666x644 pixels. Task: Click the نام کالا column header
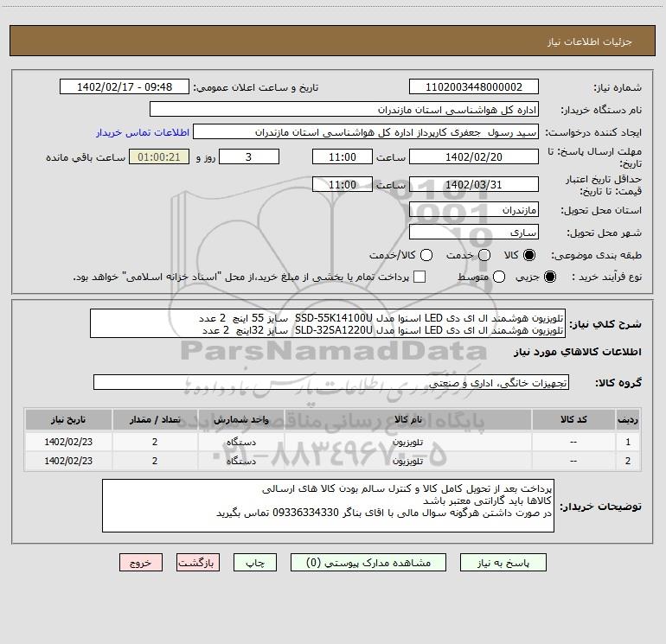[x=407, y=420]
